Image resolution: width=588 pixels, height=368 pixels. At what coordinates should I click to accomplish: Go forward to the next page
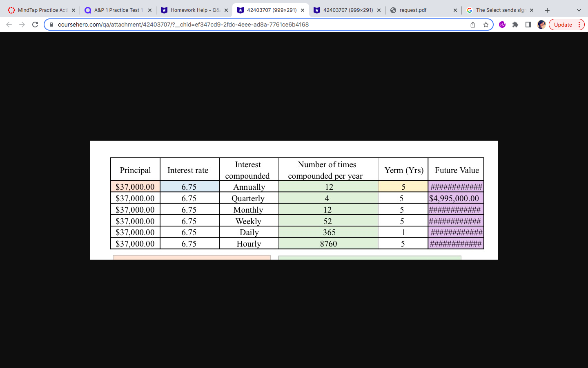coord(22,25)
